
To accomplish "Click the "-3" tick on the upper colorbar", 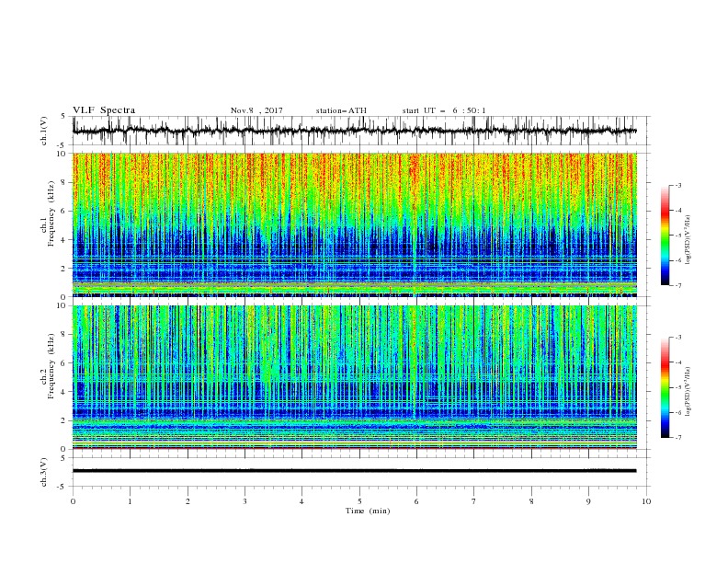I will click(677, 185).
